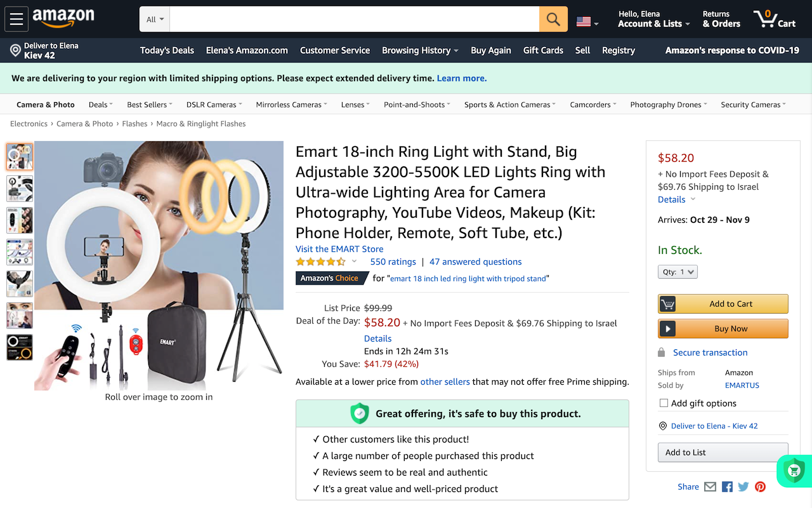Viewport: 812px width, 508px height.
Task: Share the product on Twitter
Action: (x=743, y=487)
